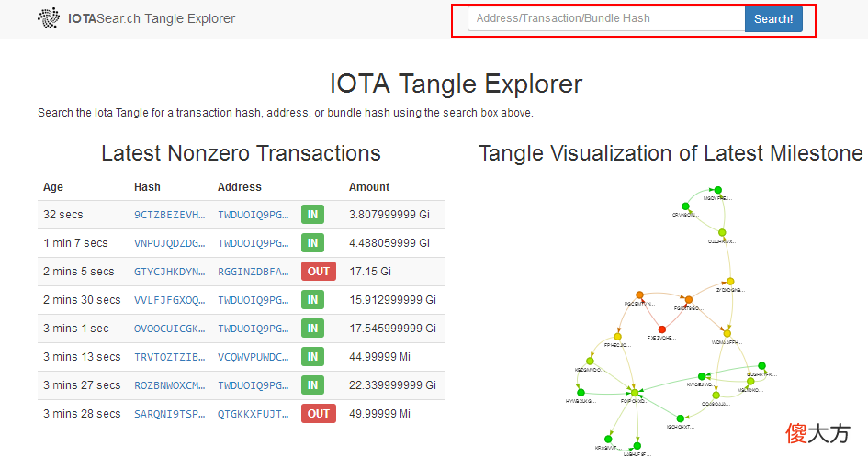Screen dimensions: 868x468
Task: Click the age value 3 mins 27 secs
Action: (82, 385)
